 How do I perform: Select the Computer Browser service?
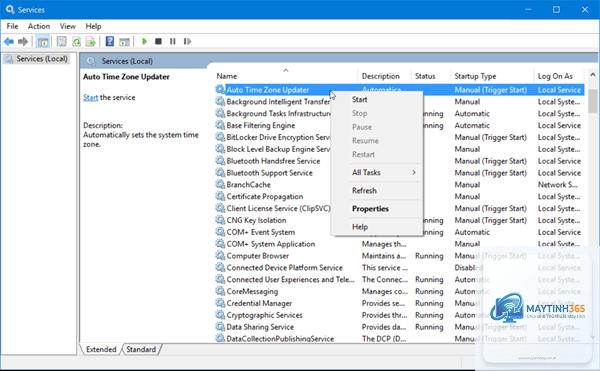coord(258,256)
